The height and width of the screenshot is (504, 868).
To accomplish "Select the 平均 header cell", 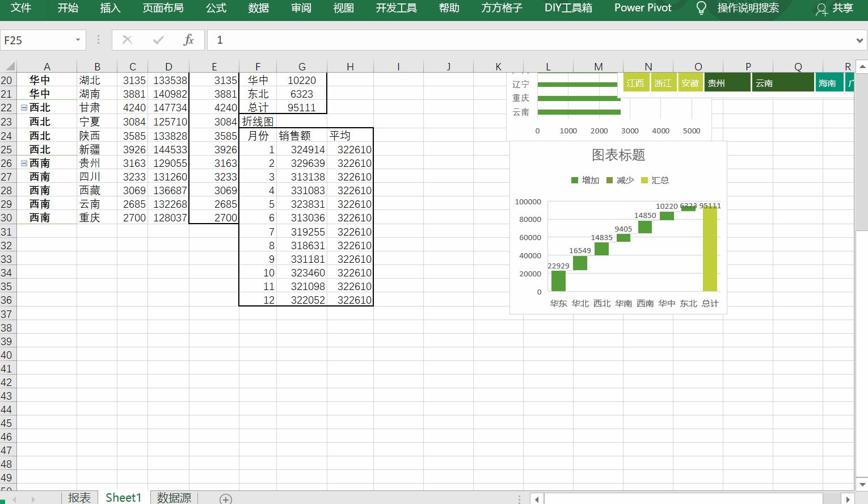I will pos(350,136).
